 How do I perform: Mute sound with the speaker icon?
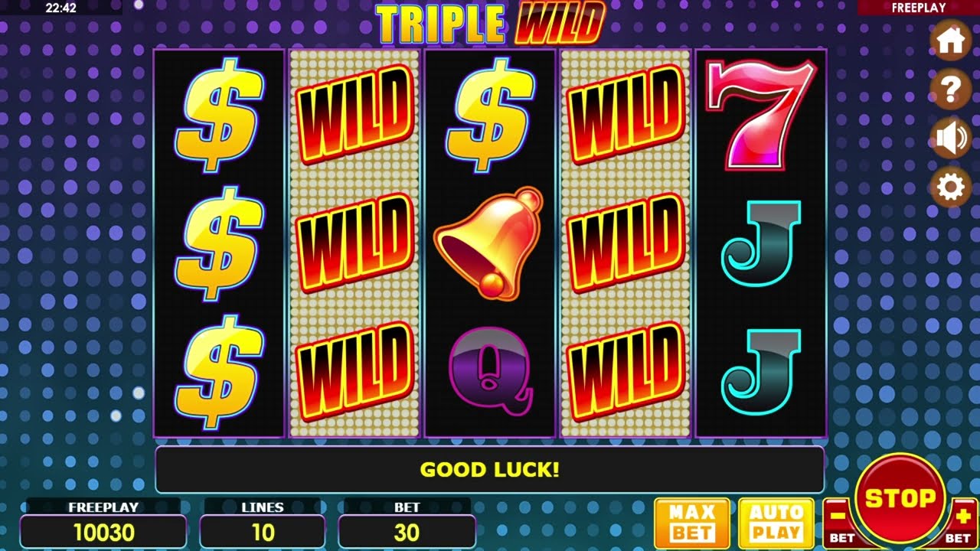point(950,139)
